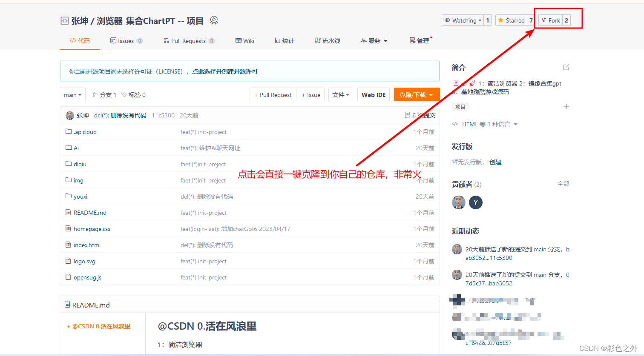Open the logo.svg file

coord(84,261)
